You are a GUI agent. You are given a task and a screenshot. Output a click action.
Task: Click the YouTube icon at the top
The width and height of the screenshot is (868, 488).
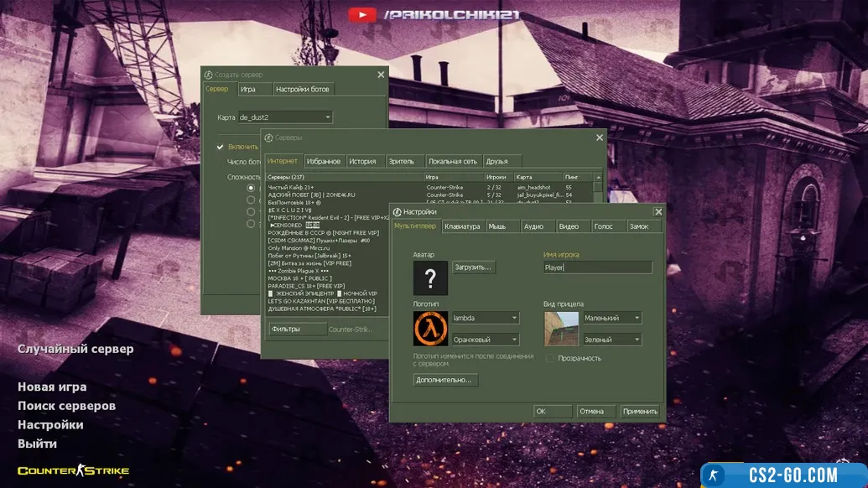[x=361, y=14]
